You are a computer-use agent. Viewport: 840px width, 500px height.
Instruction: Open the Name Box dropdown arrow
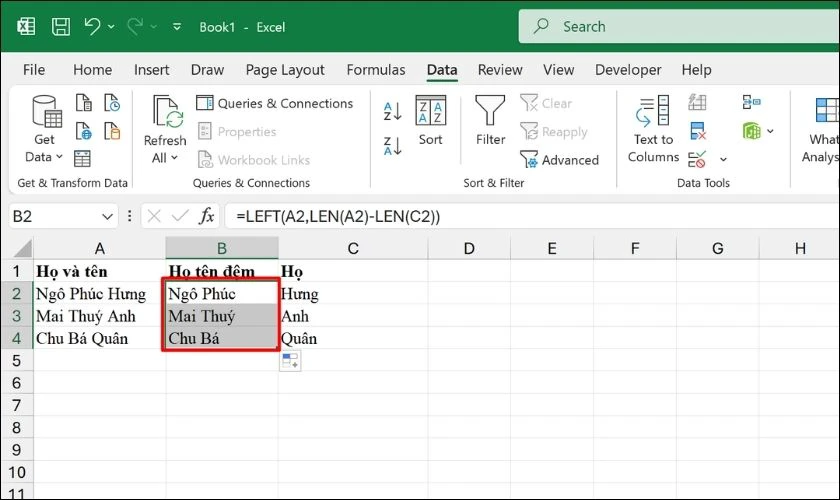coord(108,216)
